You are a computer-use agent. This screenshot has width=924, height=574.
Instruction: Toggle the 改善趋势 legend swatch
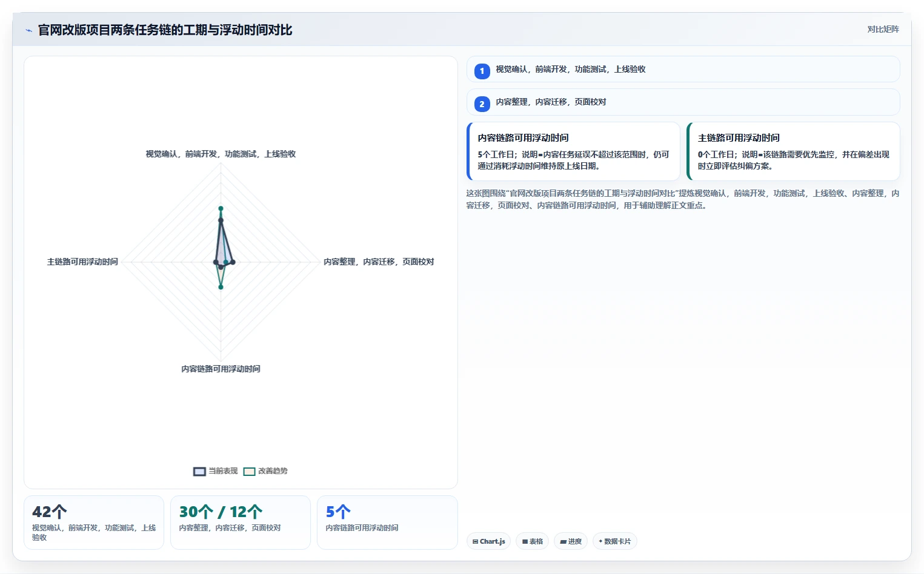[x=249, y=472]
